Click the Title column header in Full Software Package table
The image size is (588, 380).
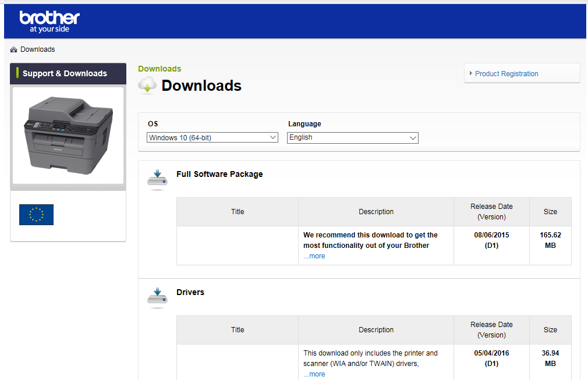pyautogui.click(x=238, y=212)
